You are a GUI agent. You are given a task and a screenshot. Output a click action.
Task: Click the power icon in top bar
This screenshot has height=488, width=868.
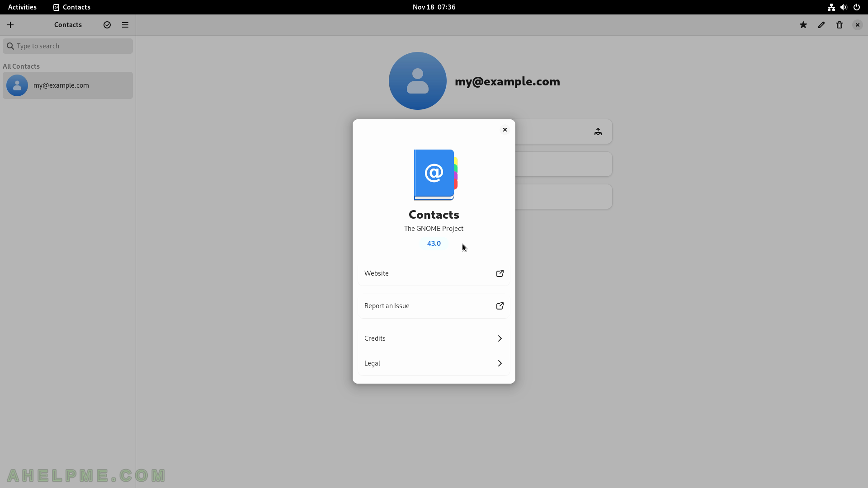[x=857, y=7]
